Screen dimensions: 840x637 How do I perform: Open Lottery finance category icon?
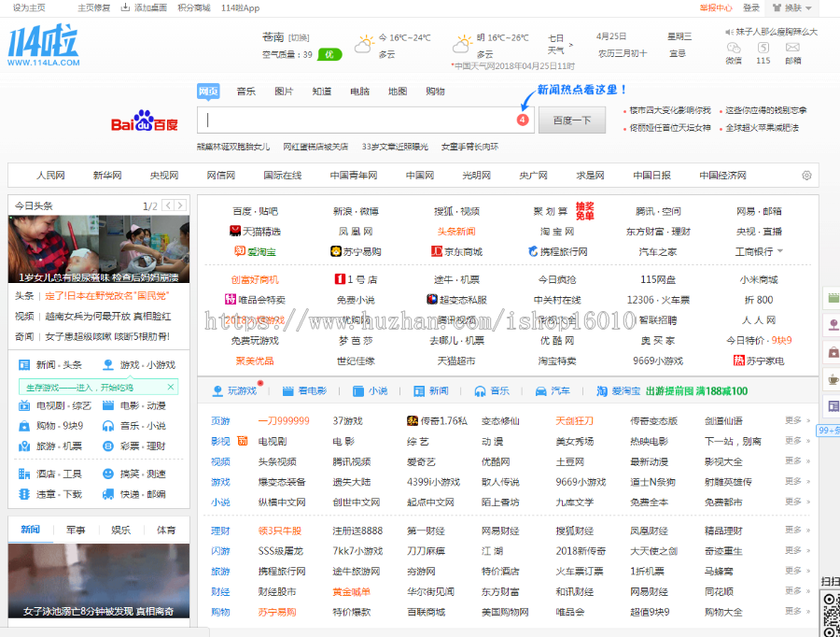[x=108, y=446]
